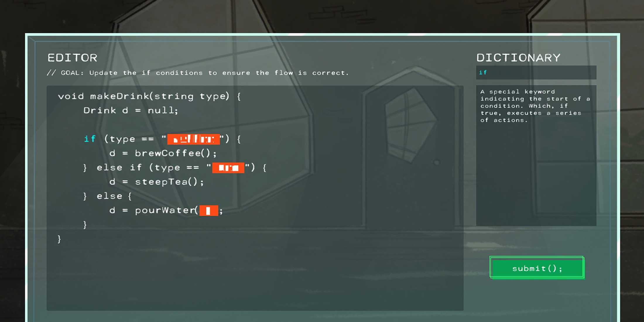Click the 'steepTea();' line

[x=156, y=182]
